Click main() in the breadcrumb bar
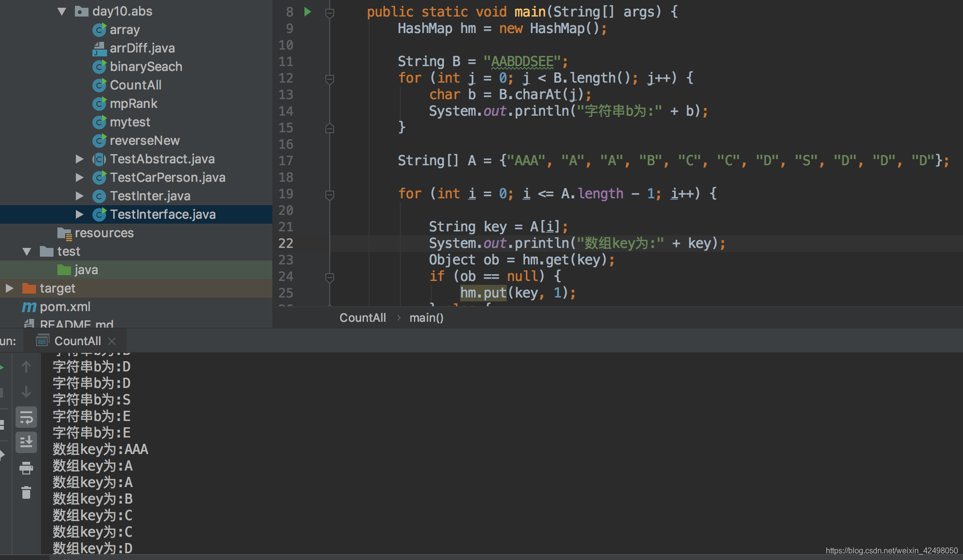 (426, 318)
